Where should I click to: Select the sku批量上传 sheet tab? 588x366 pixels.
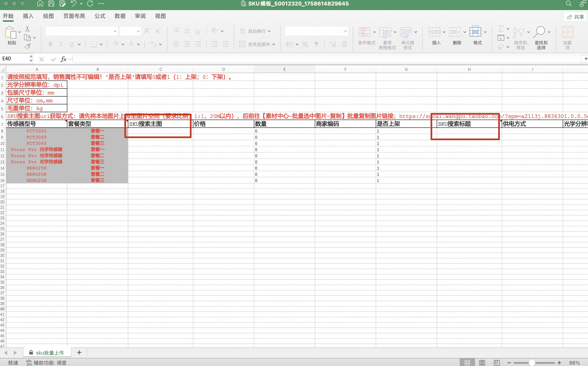47,352
